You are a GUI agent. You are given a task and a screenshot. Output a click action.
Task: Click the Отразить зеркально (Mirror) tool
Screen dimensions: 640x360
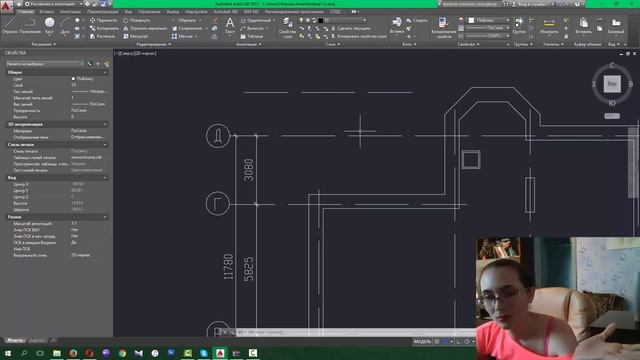[144, 28]
